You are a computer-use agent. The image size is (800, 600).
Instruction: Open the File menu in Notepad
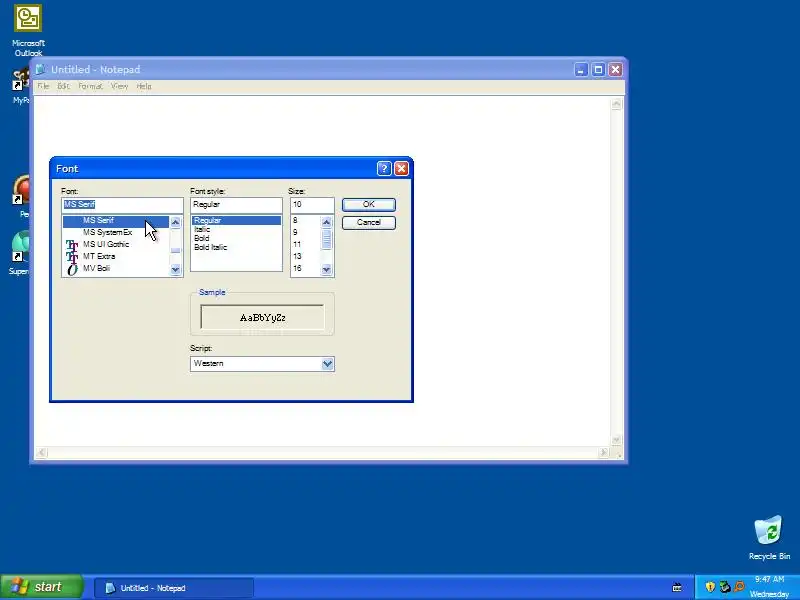pyautogui.click(x=43, y=86)
